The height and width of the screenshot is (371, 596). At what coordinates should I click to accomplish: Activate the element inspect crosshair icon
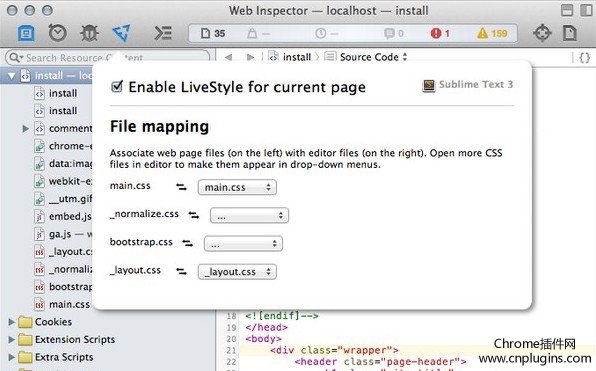click(542, 33)
